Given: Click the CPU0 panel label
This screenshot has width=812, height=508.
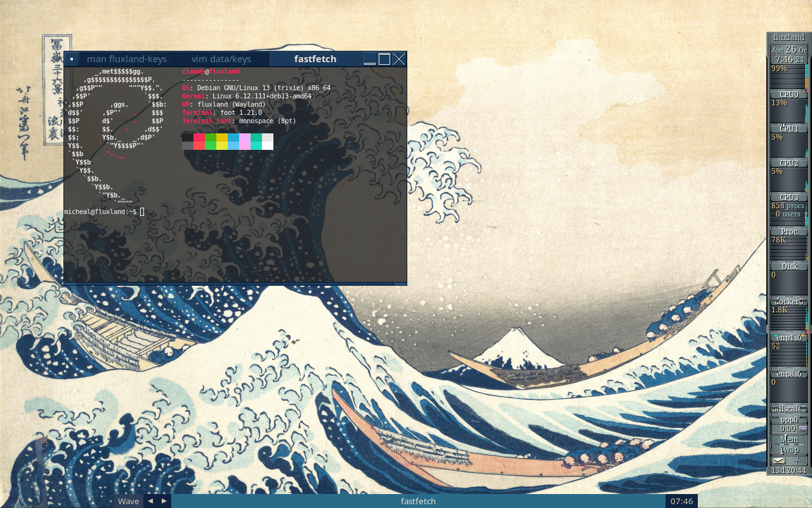Looking at the screenshot, I should [789, 94].
